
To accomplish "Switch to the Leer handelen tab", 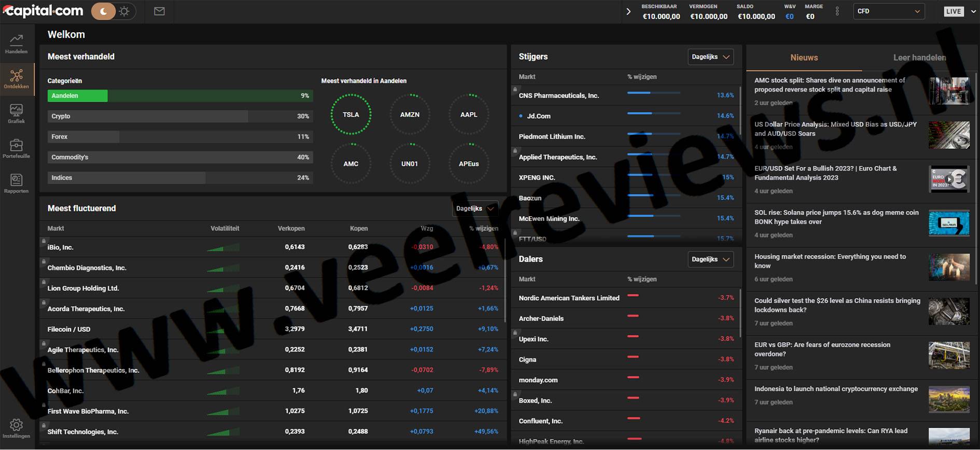I will (919, 58).
